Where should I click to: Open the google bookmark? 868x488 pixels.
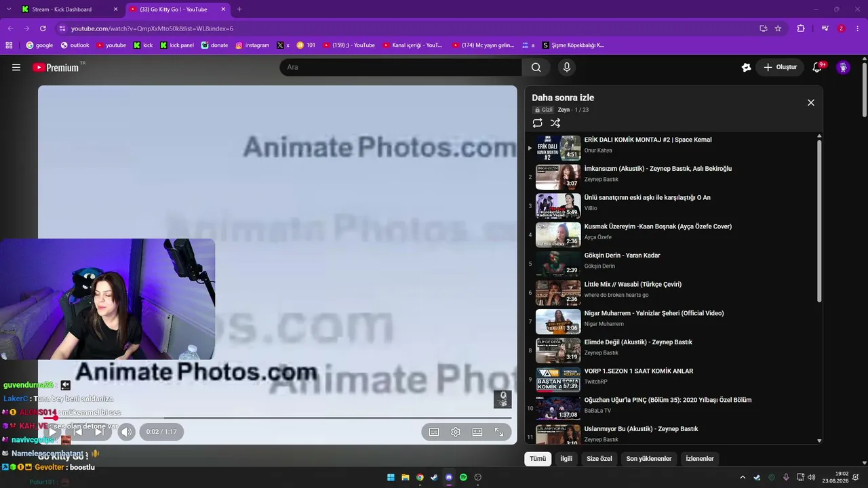tap(39, 45)
